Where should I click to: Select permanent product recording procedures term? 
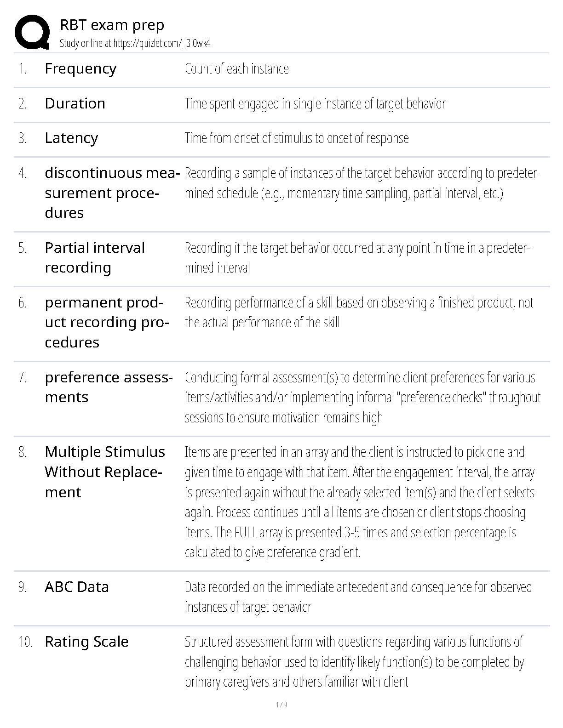(107, 323)
